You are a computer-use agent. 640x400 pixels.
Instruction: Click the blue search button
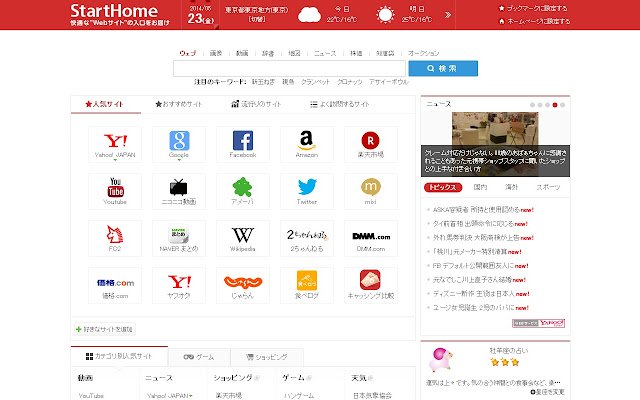(x=443, y=69)
